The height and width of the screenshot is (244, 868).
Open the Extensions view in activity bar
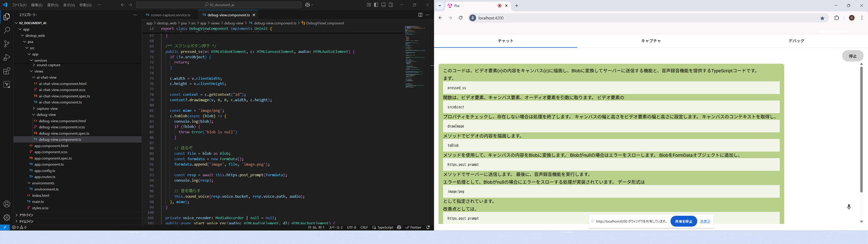point(7,71)
